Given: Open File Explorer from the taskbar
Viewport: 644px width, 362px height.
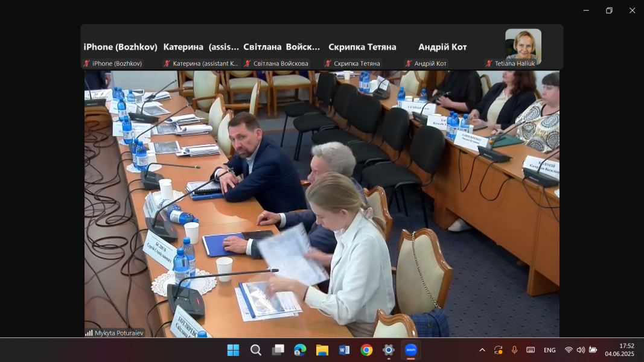Looking at the screenshot, I should pos(322,350).
